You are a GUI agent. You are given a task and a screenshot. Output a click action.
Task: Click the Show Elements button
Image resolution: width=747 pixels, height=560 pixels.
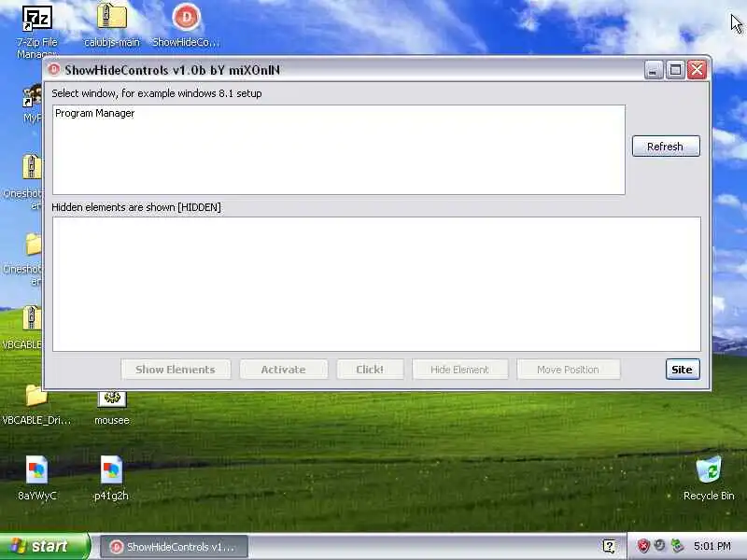(x=176, y=370)
